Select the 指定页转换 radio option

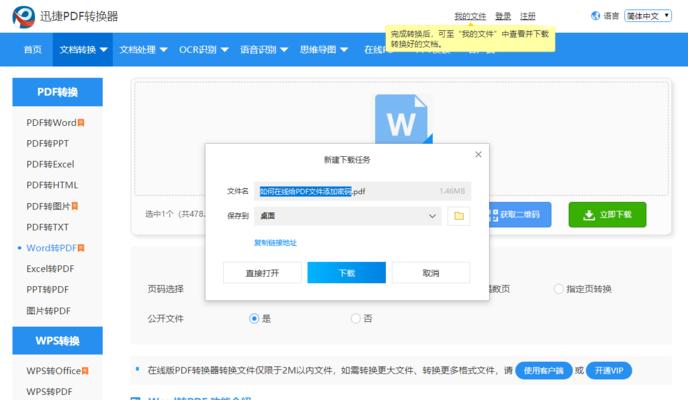[x=559, y=289]
